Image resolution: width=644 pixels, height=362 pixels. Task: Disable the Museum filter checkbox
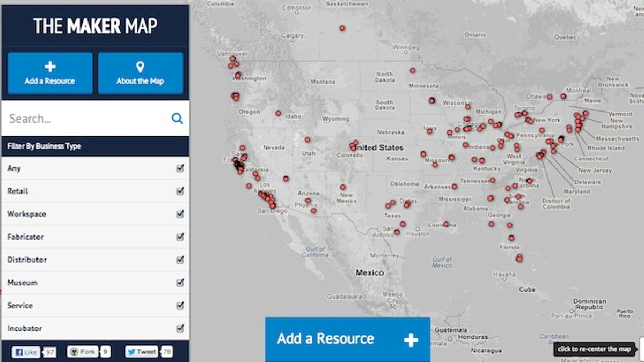[x=180, y=283]
